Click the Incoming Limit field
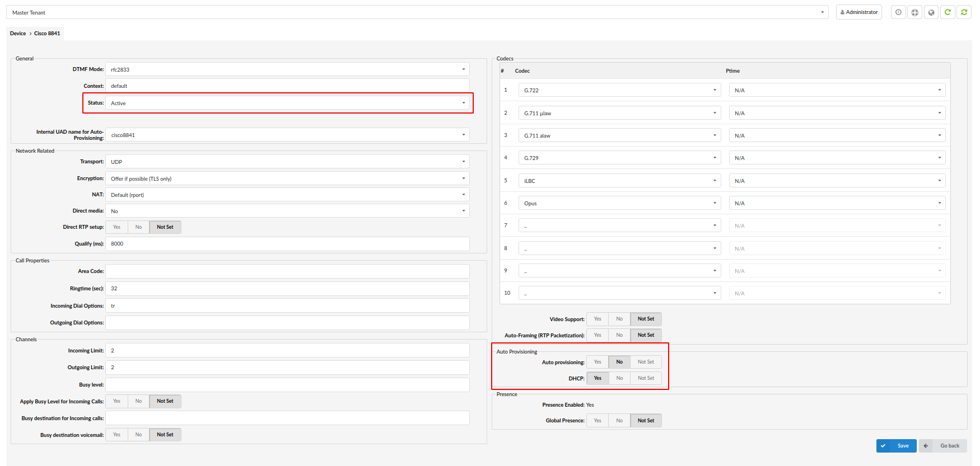Image resolution: width=980 pixels, height=466 pixels. (287, 351)
